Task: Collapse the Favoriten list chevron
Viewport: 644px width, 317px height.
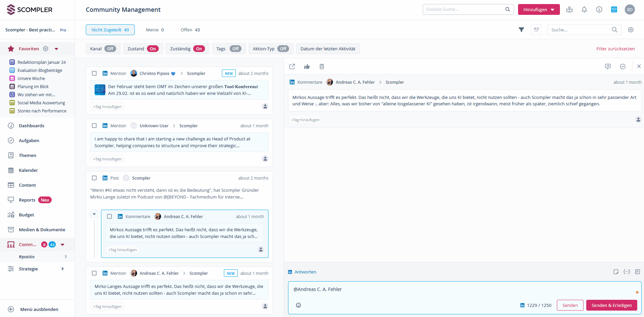Action: pos(56,49)
